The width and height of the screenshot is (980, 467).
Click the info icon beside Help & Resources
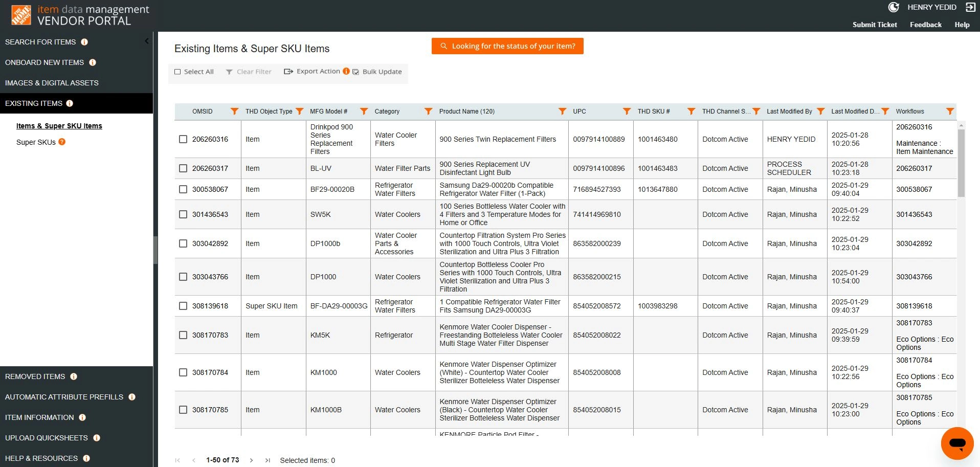tap(86, 458)
